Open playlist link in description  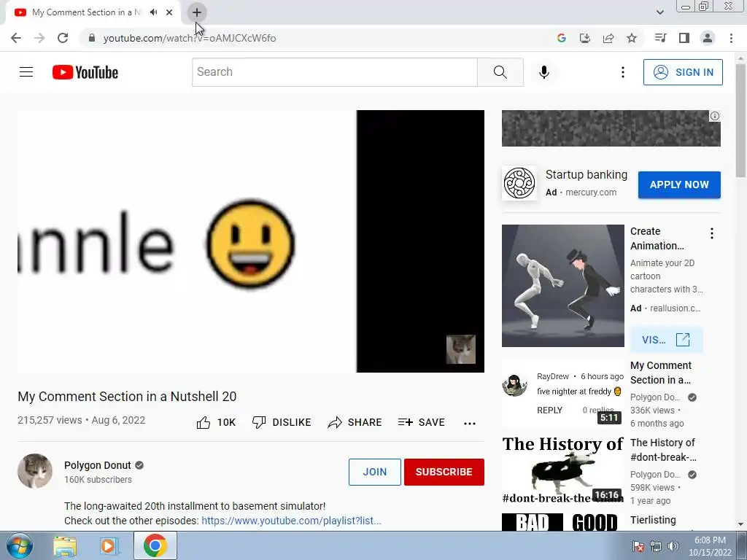[x=291, y=521]
